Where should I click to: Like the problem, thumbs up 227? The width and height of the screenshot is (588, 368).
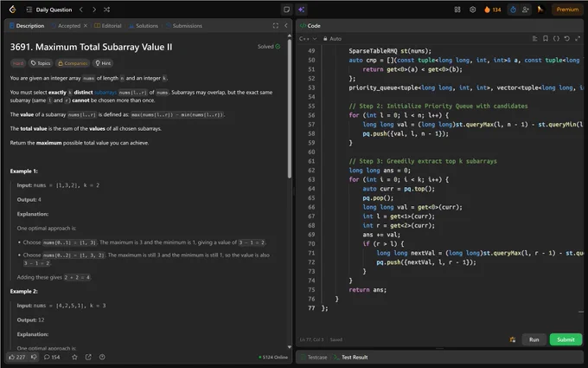point(17,357)
